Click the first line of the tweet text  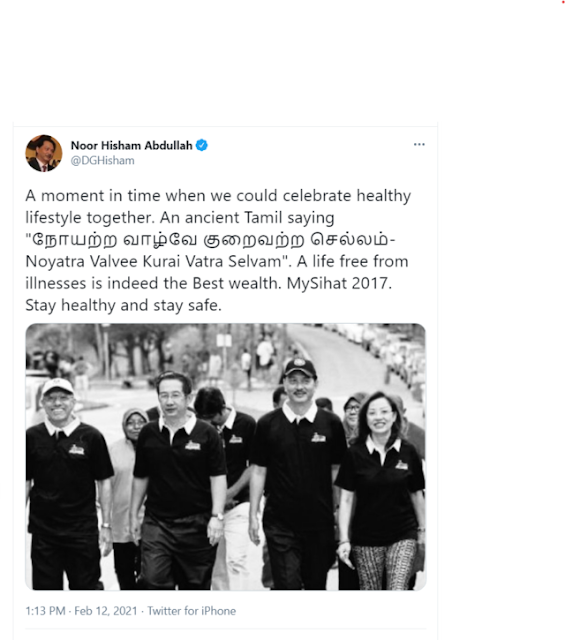[x=218, y=196]
